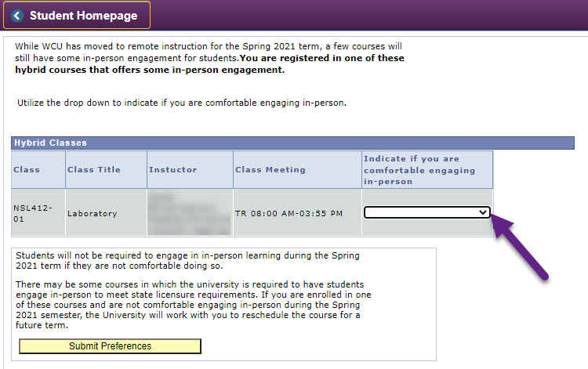Select the TR 08:00 AM-03:55 PM meeting cell
The height and width of the screenshot is (369, 588).
289,213
